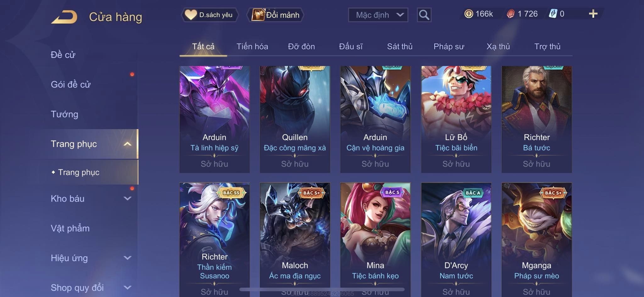Tap the blue voucher icon showing 0
The image size is (644, 297).
click(x=553, y=14)
